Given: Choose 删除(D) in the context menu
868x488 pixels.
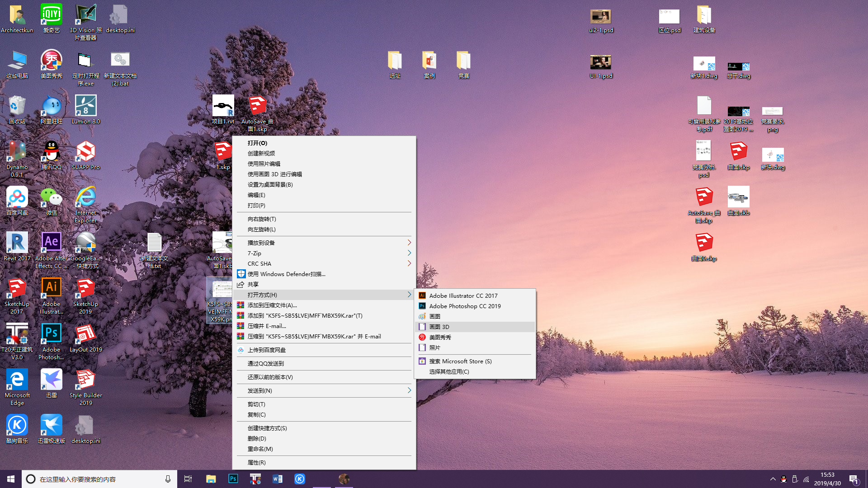Looking at the screenshot, I should 324,438.
